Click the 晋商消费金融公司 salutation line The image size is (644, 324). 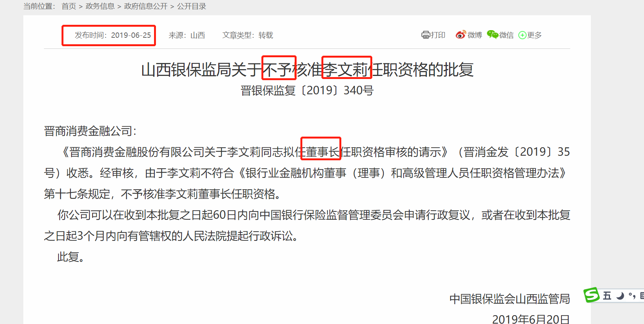click(90, 131)
